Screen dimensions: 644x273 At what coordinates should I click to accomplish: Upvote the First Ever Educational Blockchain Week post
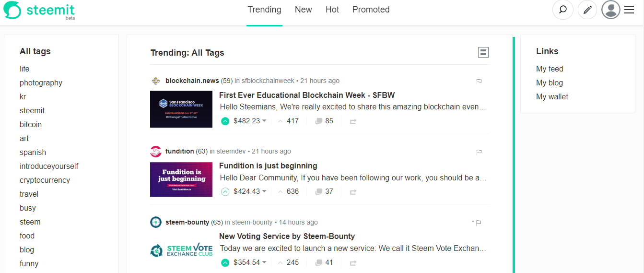(225, 121)
